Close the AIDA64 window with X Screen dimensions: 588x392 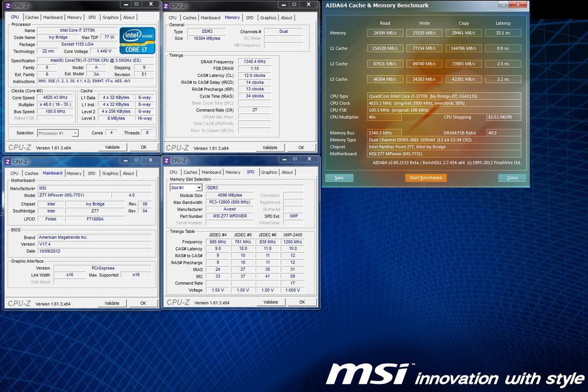(x=519, y=5)
